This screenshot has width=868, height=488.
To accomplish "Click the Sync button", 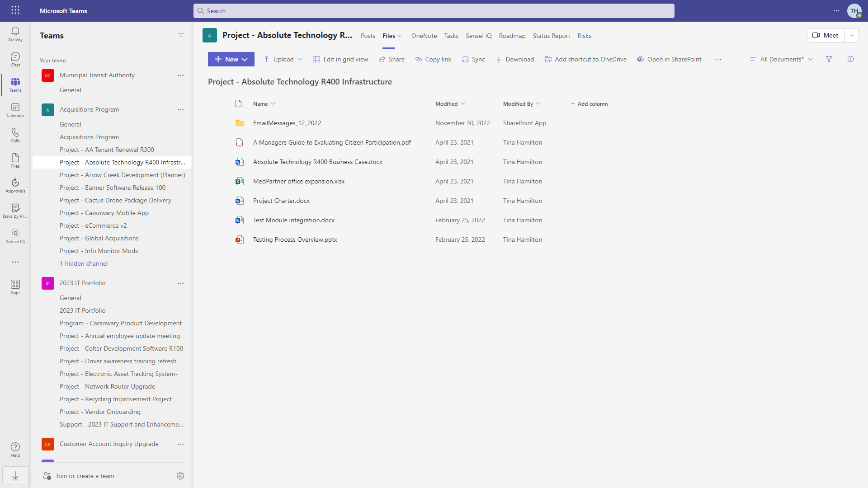I will point(473,59).
